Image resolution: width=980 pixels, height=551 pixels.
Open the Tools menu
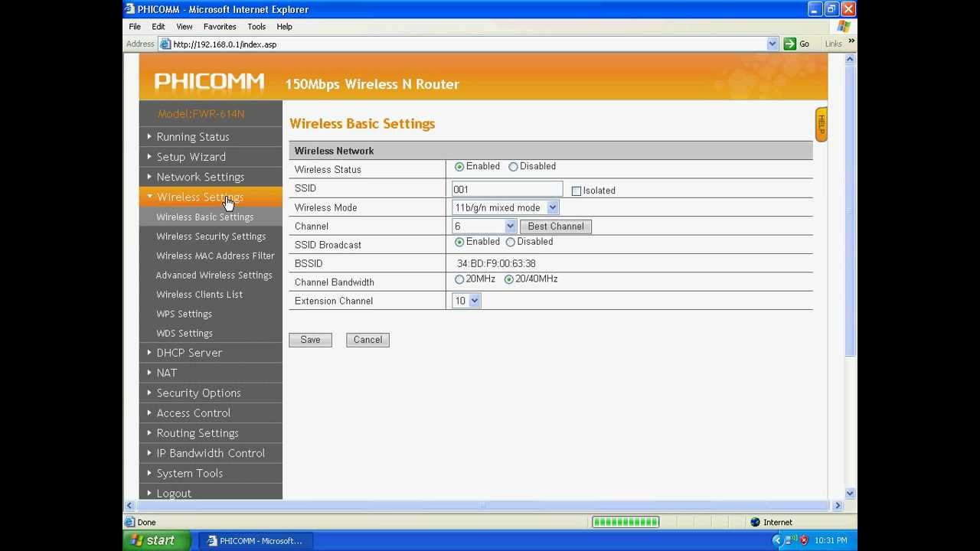coord(256,26)
